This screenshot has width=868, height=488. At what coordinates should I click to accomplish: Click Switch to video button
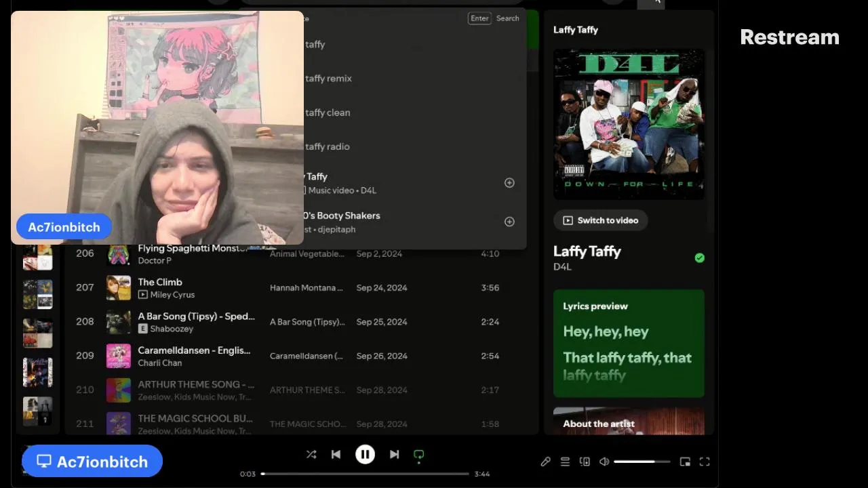click(x=601, y=220)
